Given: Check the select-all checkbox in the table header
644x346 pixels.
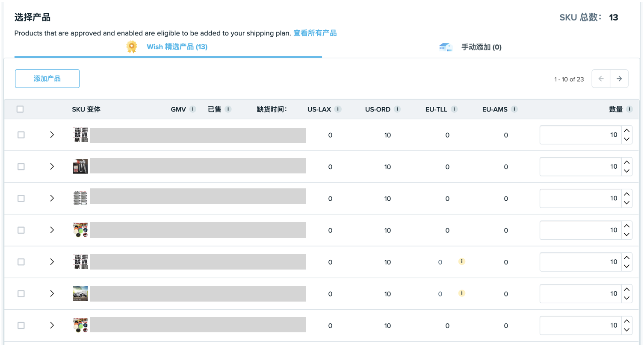Looking at the screenshot, I should 20,109.
